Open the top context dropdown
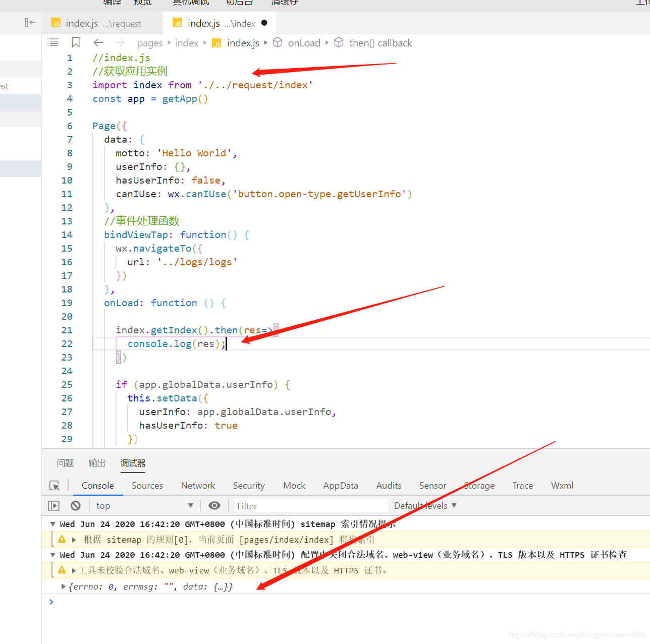650x644 pixels. coord(145,506)
